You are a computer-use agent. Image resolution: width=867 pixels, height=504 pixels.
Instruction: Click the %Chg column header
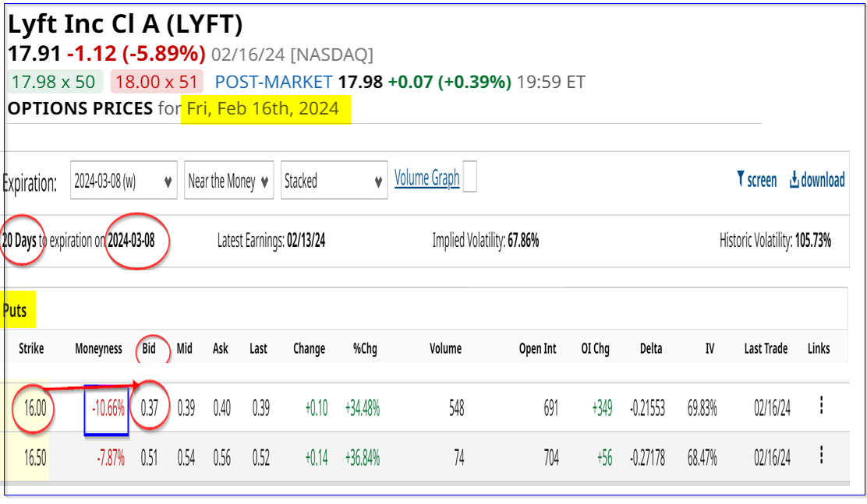point(363,349)
